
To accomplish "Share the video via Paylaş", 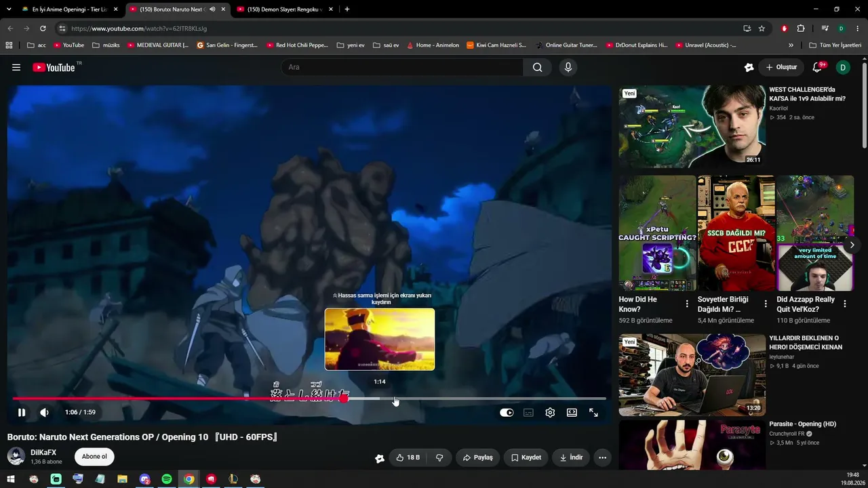I will tap(477, 457).
